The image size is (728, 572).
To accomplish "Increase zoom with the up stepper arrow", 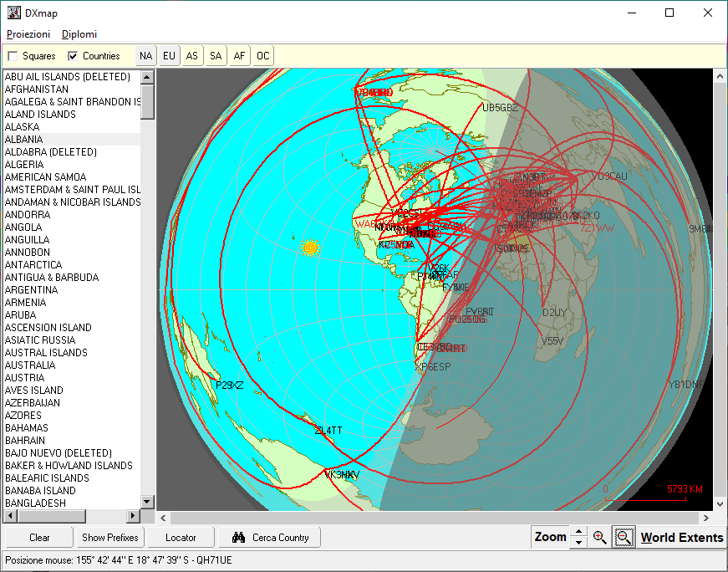I will (x=578, y=532).
